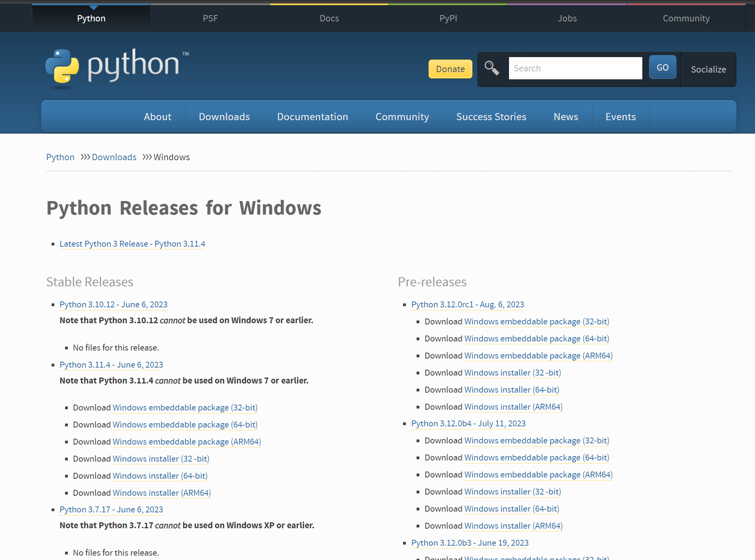Screen dimensions: 755x560
Task: Download 3.12.0b4 embeddable package (32-bit)
Action: (536, 440)
